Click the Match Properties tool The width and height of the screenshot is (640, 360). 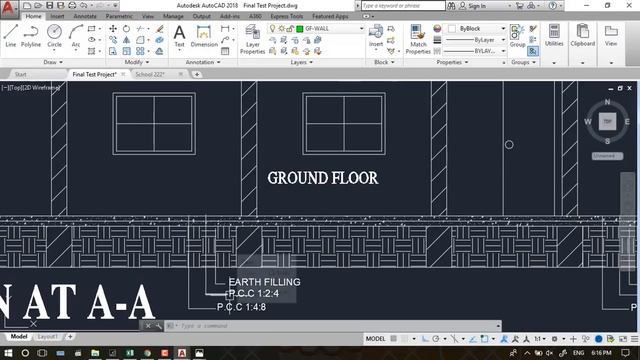pos(418,39)
